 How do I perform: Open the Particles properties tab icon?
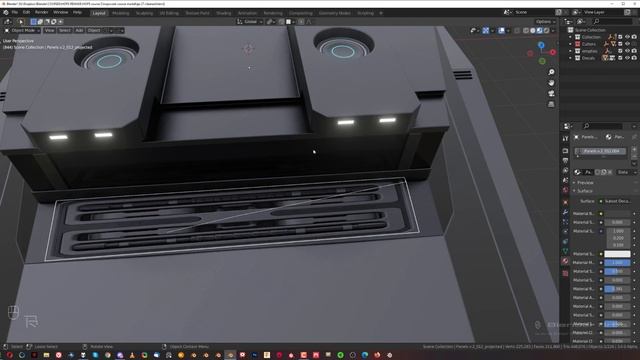click(x=565, y=222)
